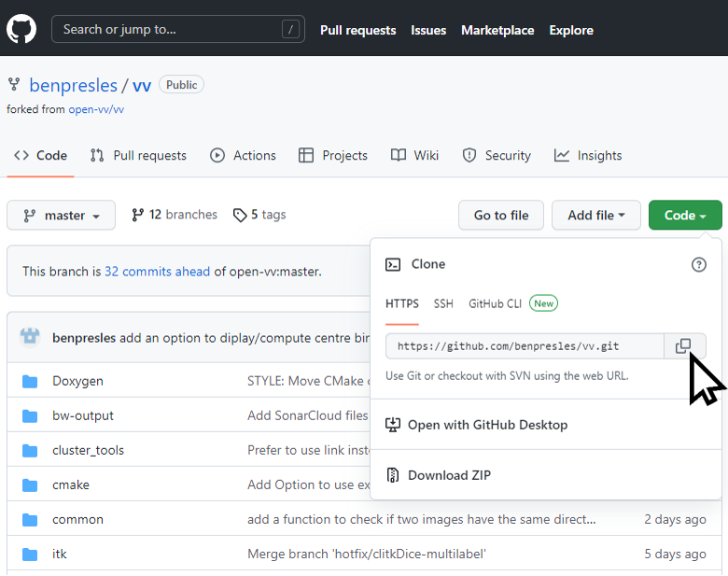Open the cluster_tools folder link
This screenshot has width=728, height=576.
[89, 451]
